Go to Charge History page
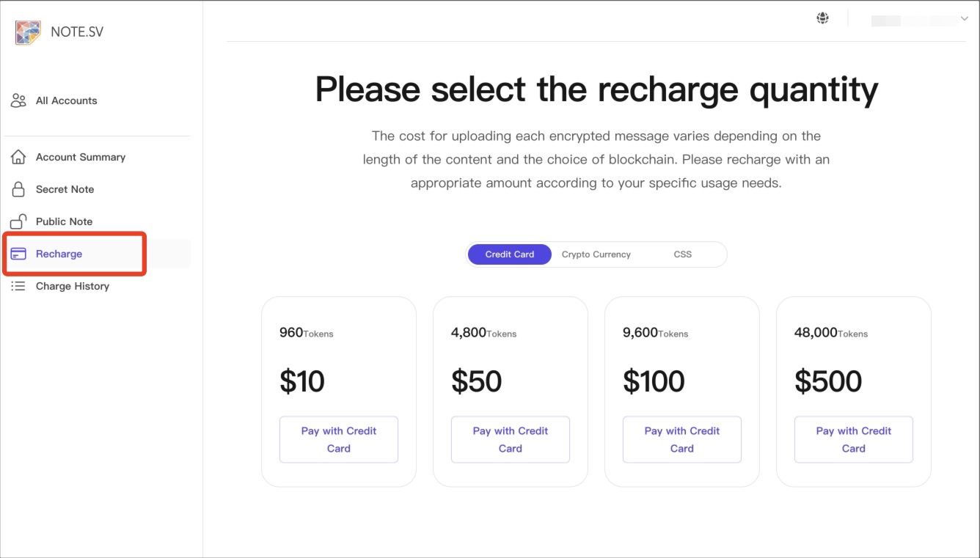The height and width of the screenshot is (558, 980). (x=73, y=286)
